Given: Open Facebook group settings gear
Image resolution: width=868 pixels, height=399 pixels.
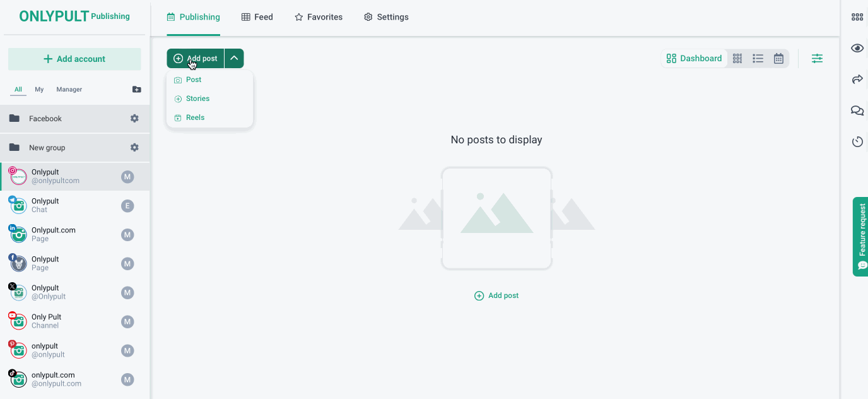Looking at the screenshot, I should (134, 119).
